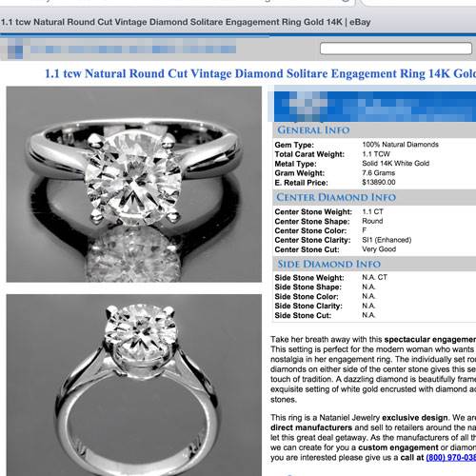The height and width of the screenshot is (476, 476).
Task: Click the Side Diamond Info header
Action: 328,264
